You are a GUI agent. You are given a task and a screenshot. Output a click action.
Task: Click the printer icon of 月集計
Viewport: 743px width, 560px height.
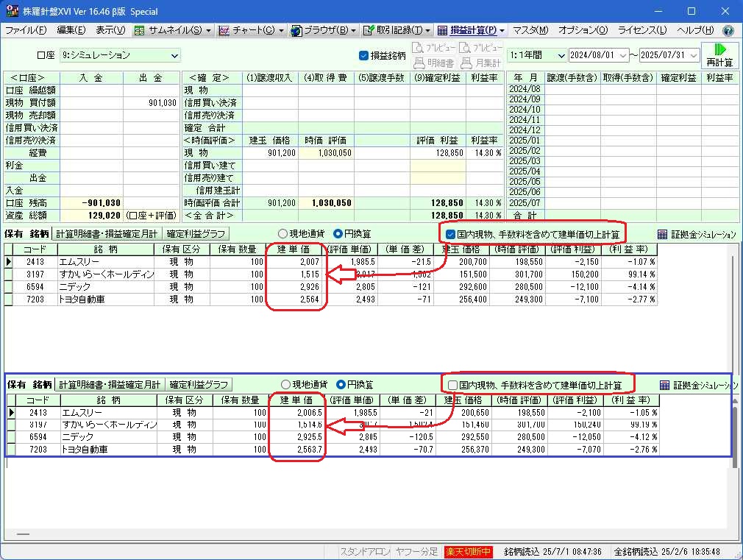466,63
